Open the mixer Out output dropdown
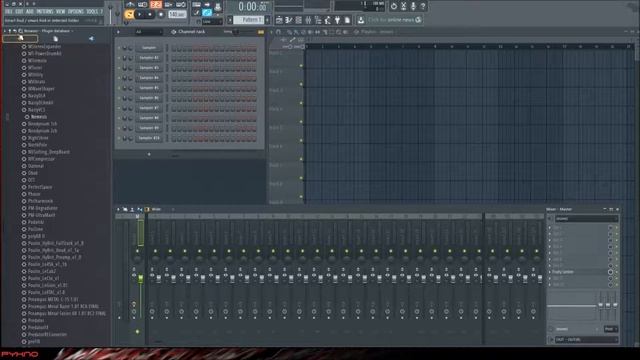 (586, 340)
